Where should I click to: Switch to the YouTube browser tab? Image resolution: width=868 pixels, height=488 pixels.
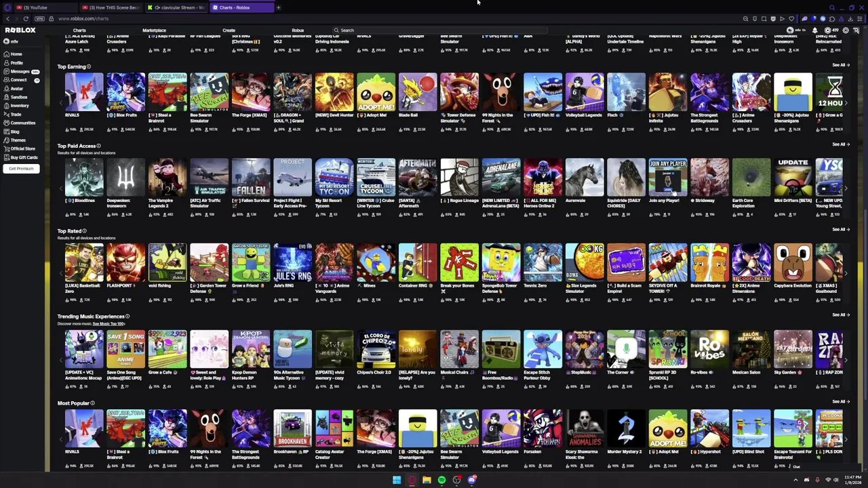[x=44, y=7]
